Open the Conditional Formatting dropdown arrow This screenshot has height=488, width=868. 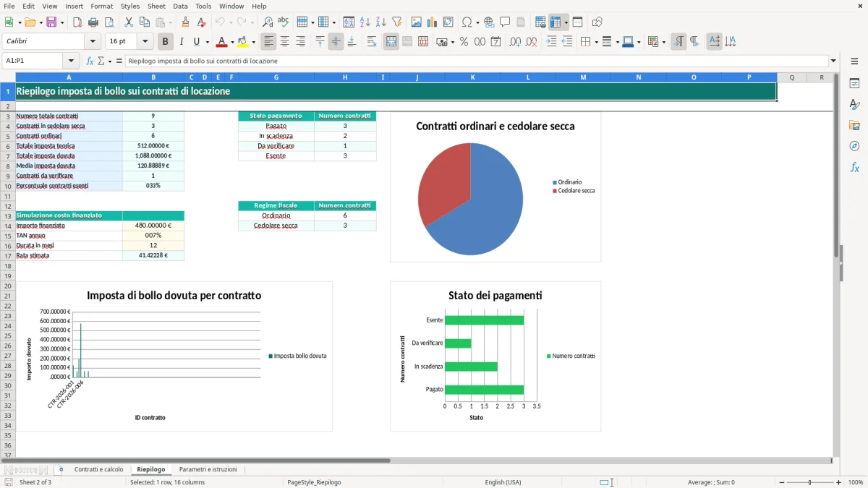664,41
